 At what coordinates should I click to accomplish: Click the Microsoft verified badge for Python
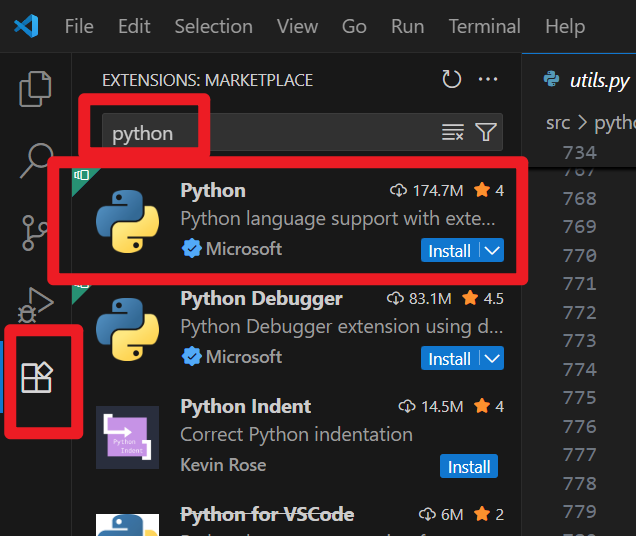[x=191, y=248]
